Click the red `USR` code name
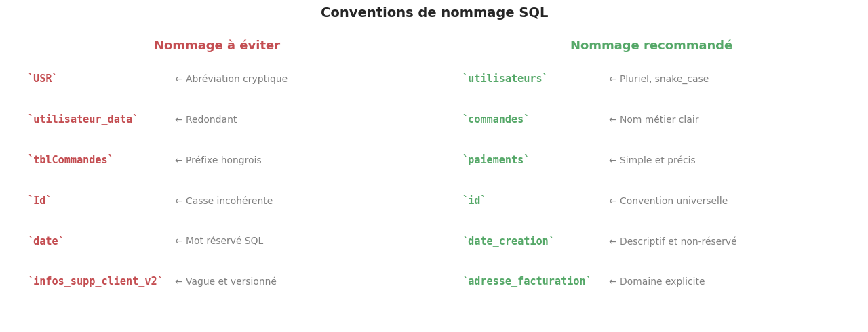The image size is (868, 332). click(x=42, y=79)
